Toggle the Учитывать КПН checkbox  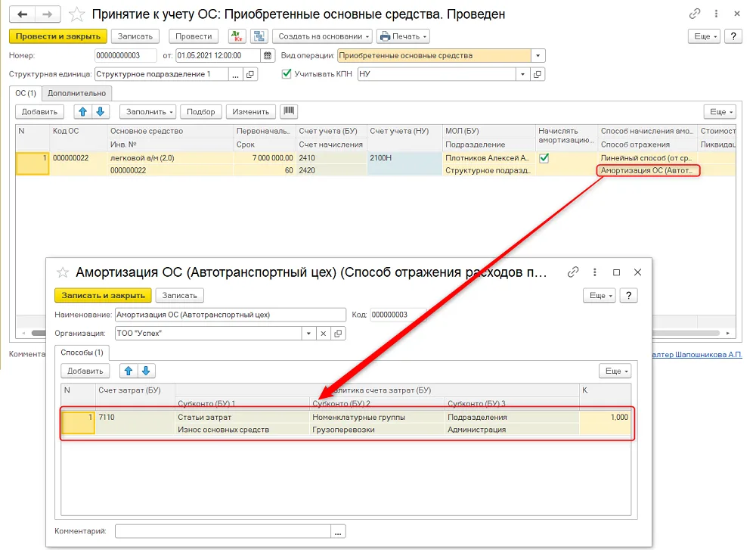[x=287, y=73]
